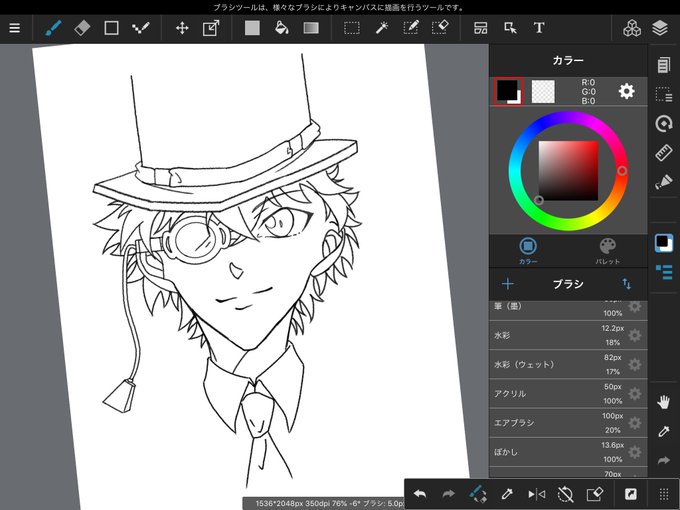
Task: Select the 筆（墨） brush
Action: tap(568, 310)
